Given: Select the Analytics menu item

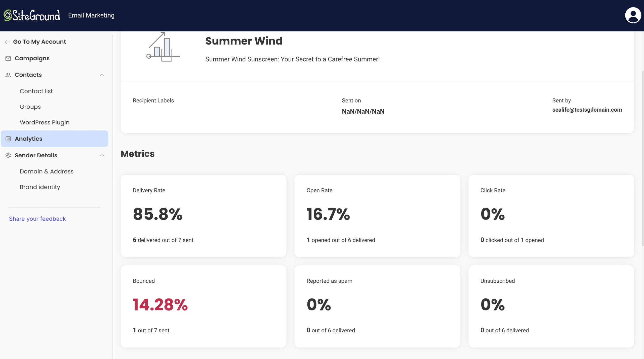Looking at the screenshot, I should 54,139.
